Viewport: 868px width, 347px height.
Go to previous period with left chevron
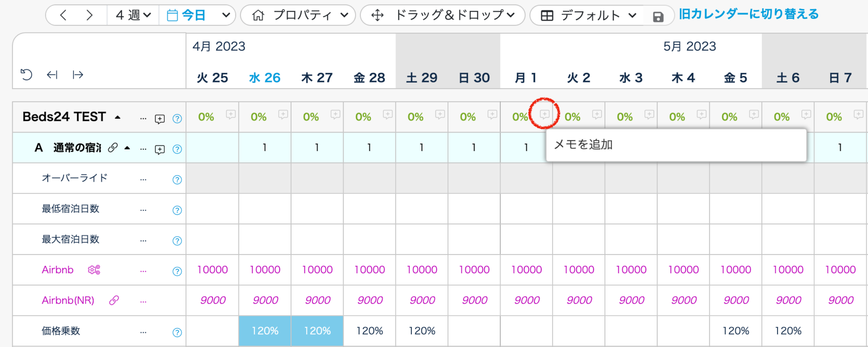[x=63, y=15]
